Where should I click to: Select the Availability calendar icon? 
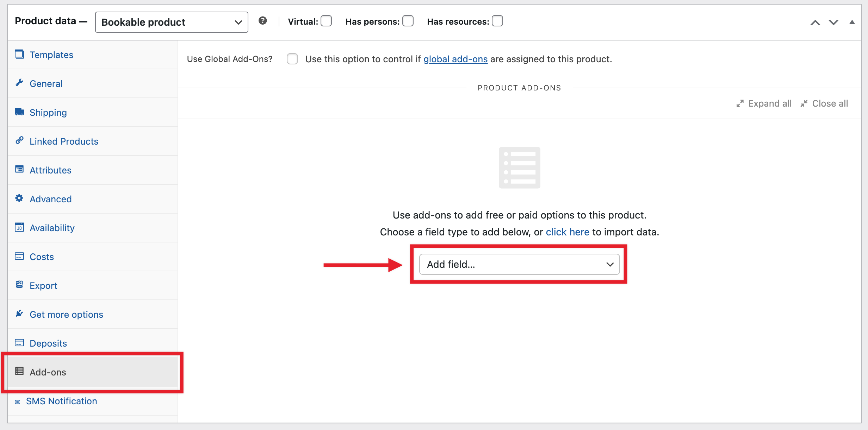coord(19,227)
